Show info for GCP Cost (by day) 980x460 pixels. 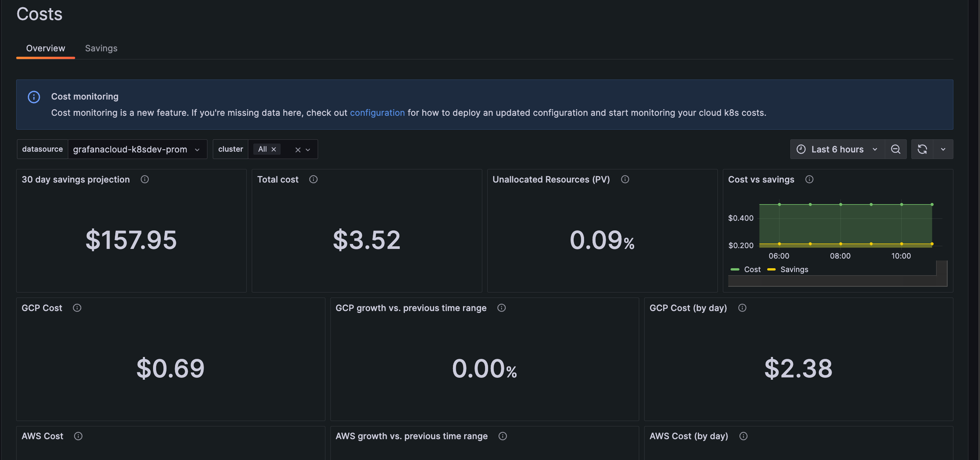click(x=742, y=308)
